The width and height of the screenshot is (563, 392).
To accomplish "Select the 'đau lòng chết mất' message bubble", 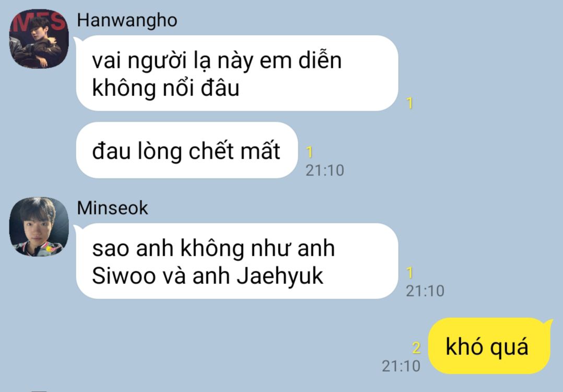I will click(x=187, y=150).
